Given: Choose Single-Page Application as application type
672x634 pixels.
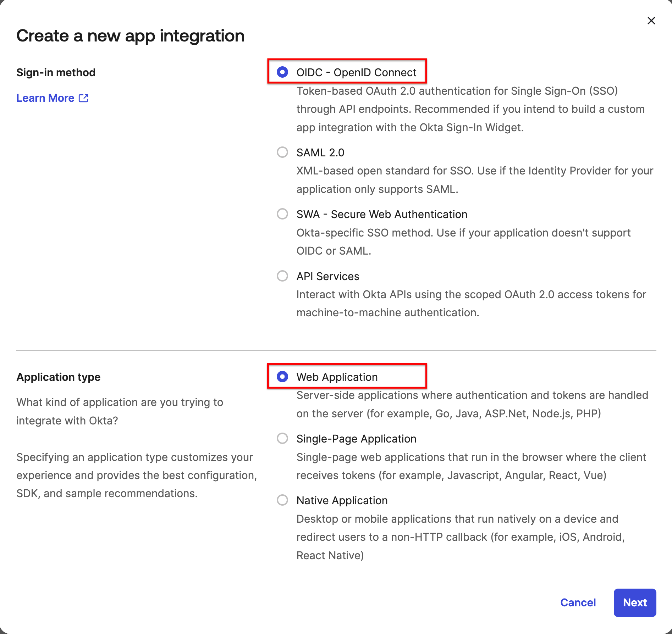Looking at the screenshot, I should pyautogui.click(x=282, y=439).
